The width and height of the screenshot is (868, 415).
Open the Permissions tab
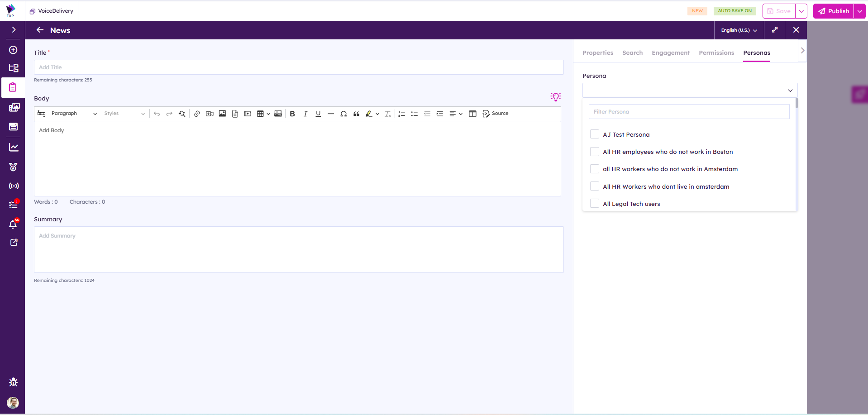pos(716,53)
